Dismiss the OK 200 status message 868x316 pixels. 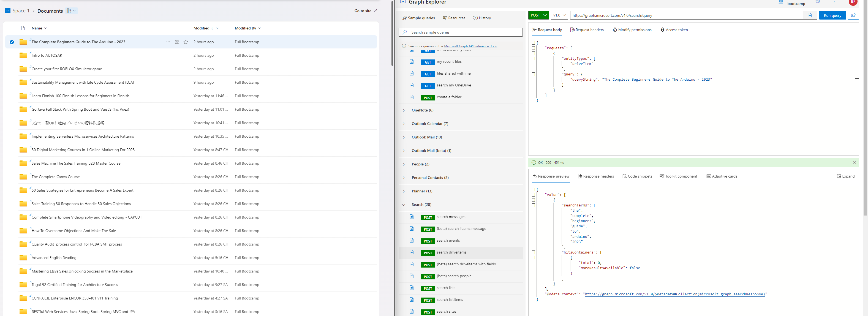click(854, 162)
